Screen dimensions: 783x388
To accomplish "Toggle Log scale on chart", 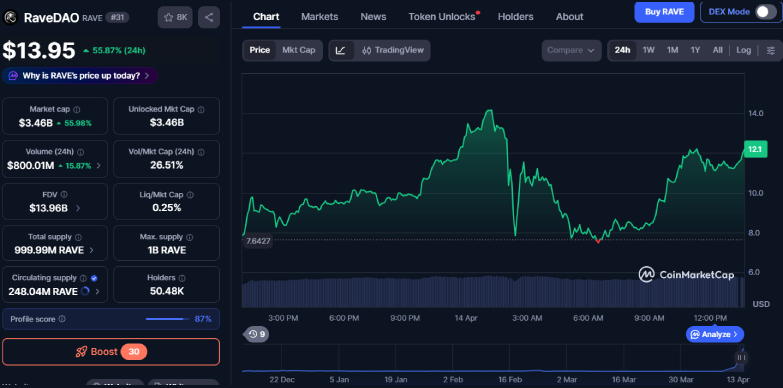I will [743, 50].
